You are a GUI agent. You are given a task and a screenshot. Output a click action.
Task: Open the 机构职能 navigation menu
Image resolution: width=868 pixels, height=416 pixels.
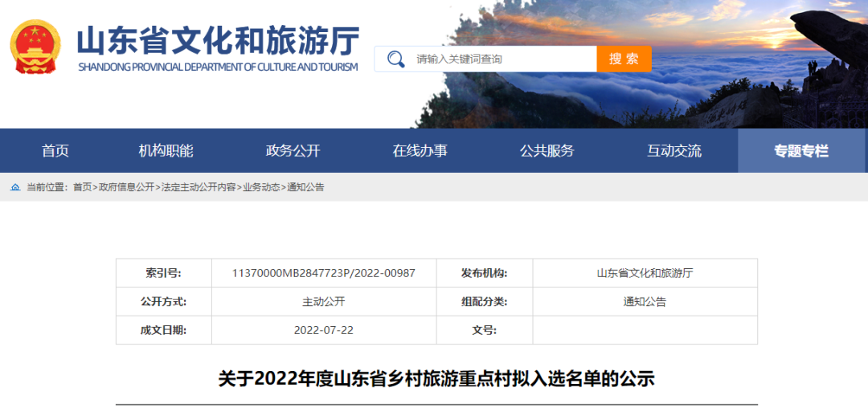166,150
